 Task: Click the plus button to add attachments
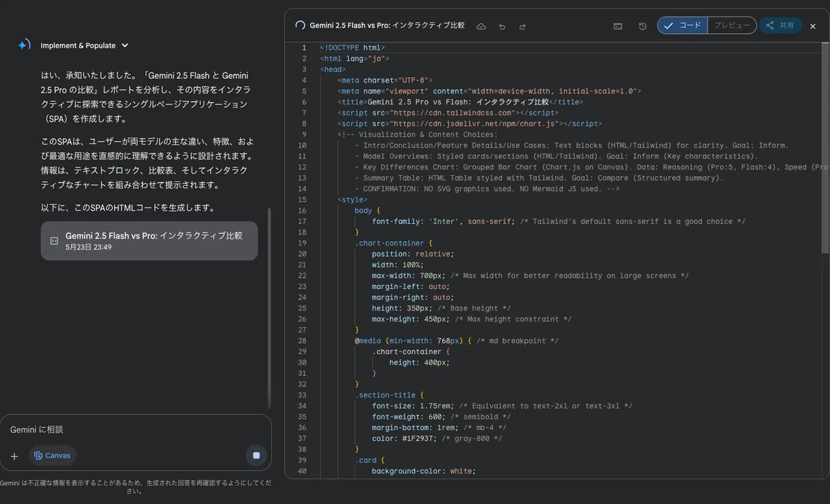[15, 456]
